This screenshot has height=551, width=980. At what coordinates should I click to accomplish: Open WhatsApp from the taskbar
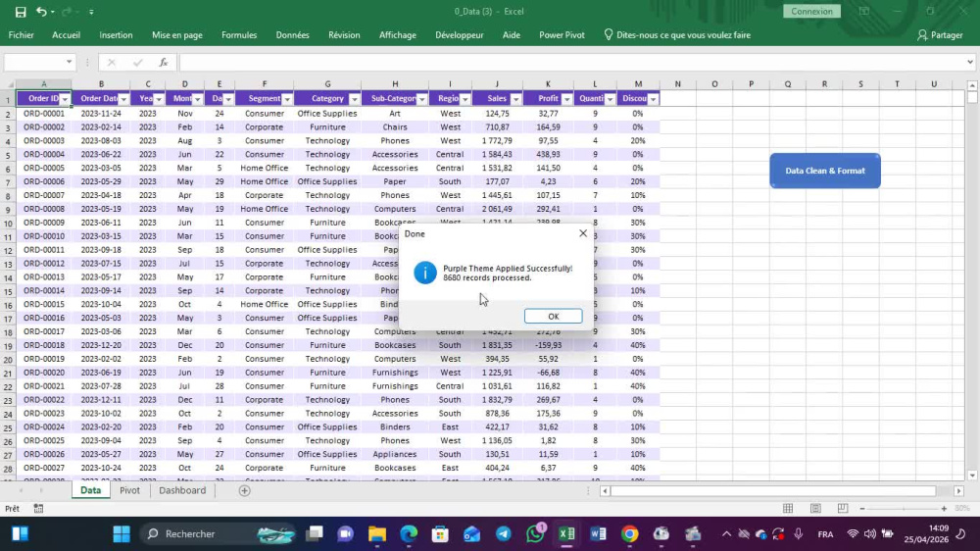tap(535, 534)
